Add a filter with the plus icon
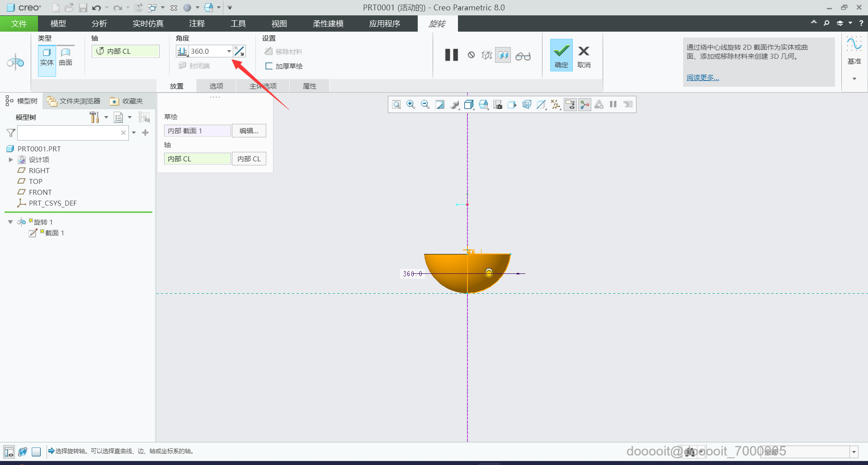 click(145, 132)
